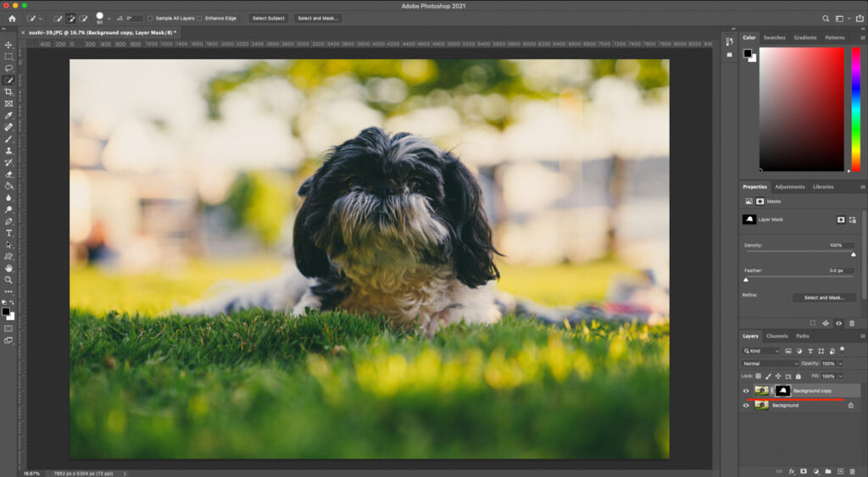The image size is (868, 477).
Task: Select the Frame tool
Action: coord(8,103)
